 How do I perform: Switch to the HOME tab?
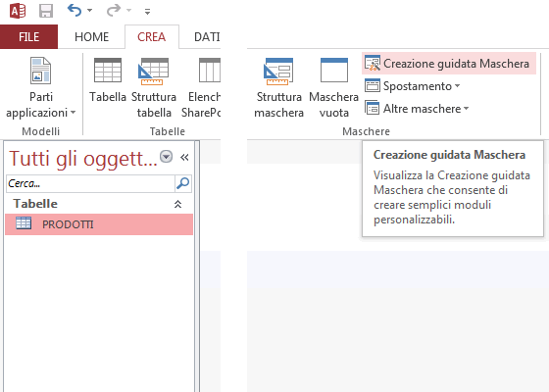pyautogui.click(x=91, y=37)
